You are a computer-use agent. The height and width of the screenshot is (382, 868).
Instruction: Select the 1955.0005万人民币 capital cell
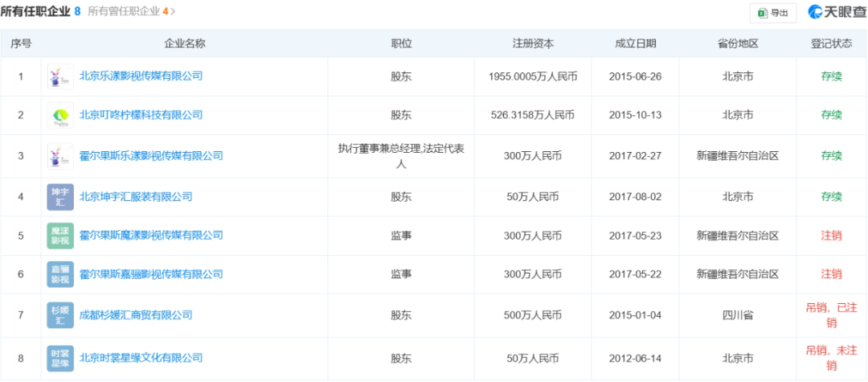coord(533,76)
